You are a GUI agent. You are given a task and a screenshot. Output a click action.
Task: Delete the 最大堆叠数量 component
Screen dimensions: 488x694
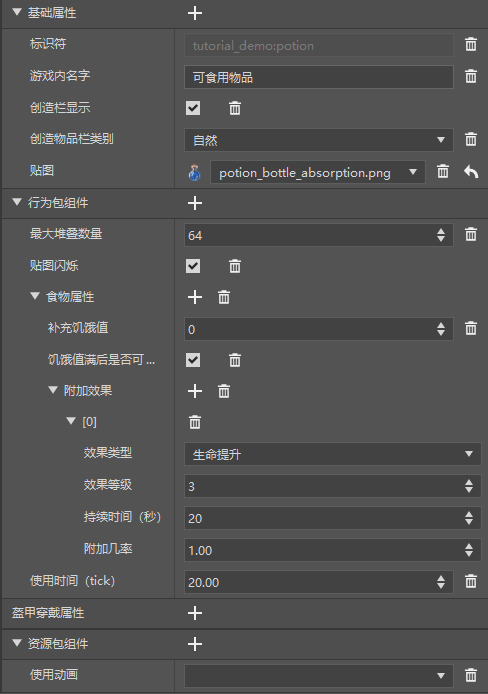coord(471,234)
